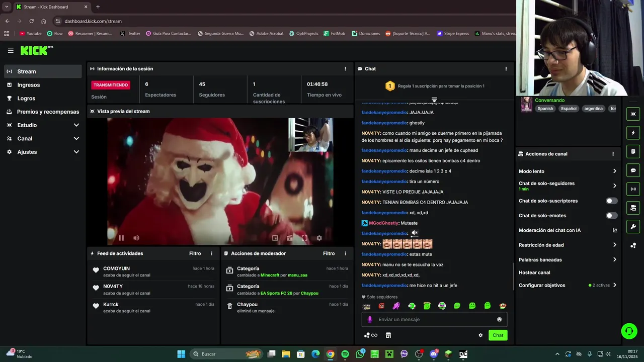This screenshot has width=644, height=362.
Task: Open Filtro in Feed de actividades
Action: point(195,253)
